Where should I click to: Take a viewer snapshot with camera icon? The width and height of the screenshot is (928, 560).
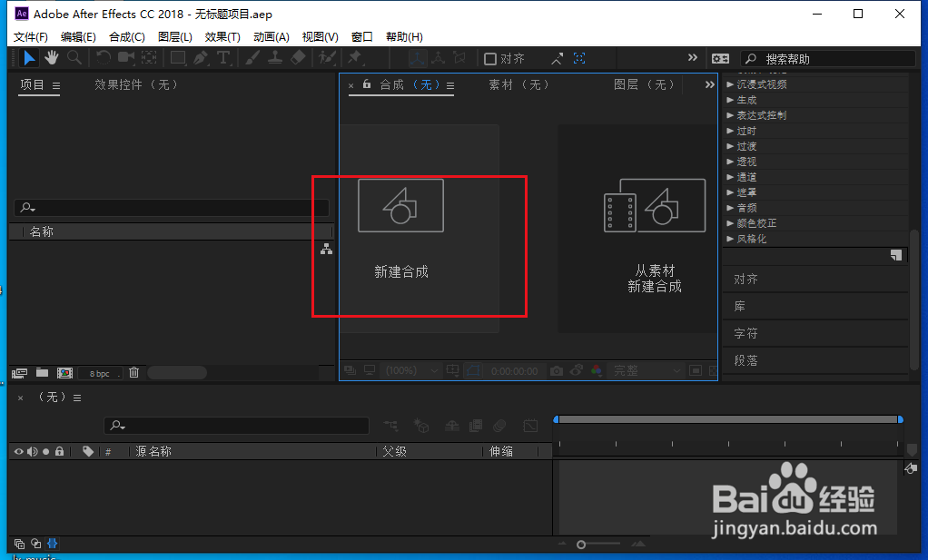(x=557, y=371)
